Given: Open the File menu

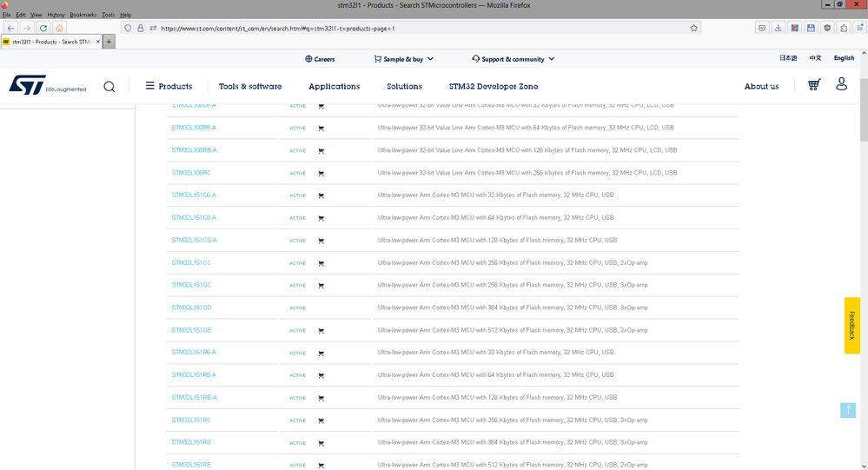Looking at the screenshot, I should pos(7,15).
